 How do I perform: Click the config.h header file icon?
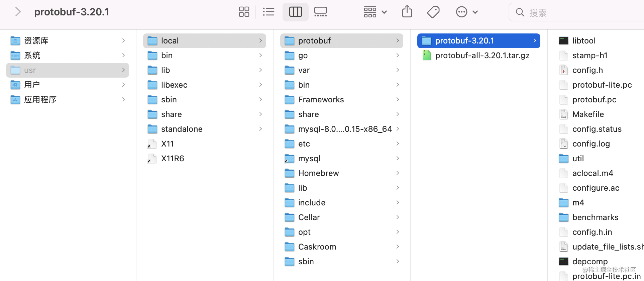[x=564, y=70]
